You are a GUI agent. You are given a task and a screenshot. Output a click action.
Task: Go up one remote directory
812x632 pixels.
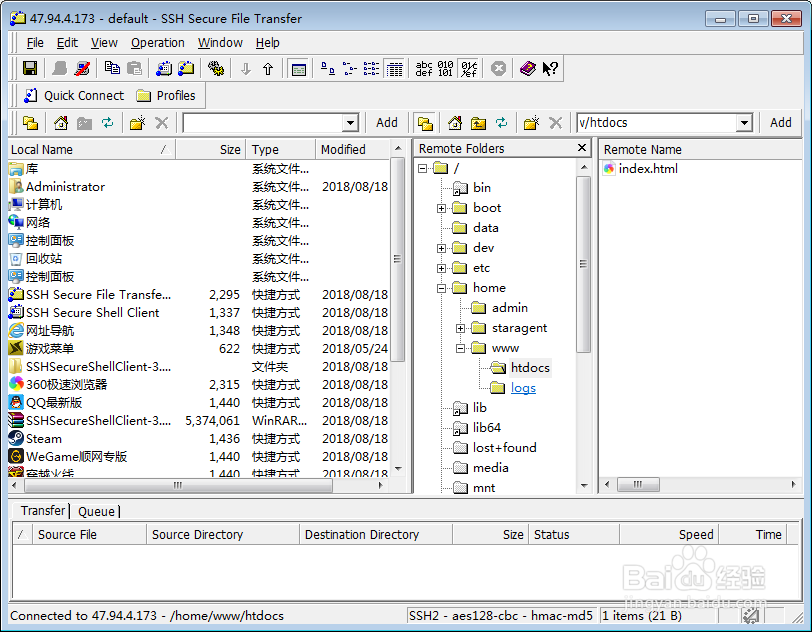point(478,123)
